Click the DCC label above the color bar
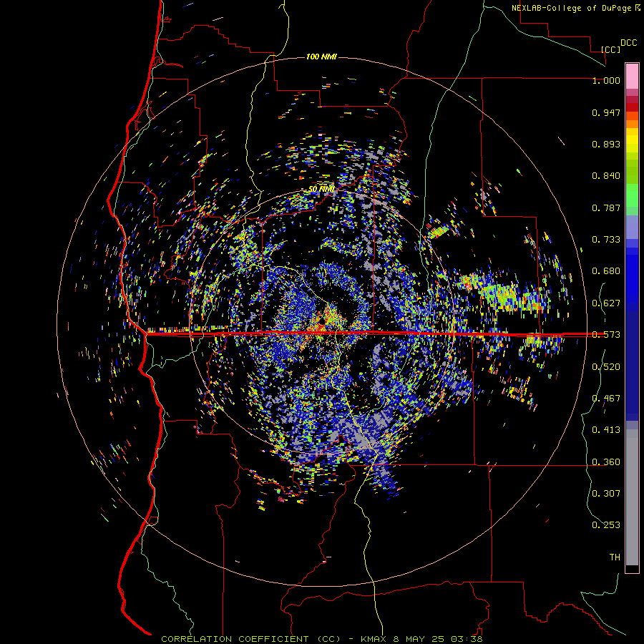The image size is (644, 644). 628,43
